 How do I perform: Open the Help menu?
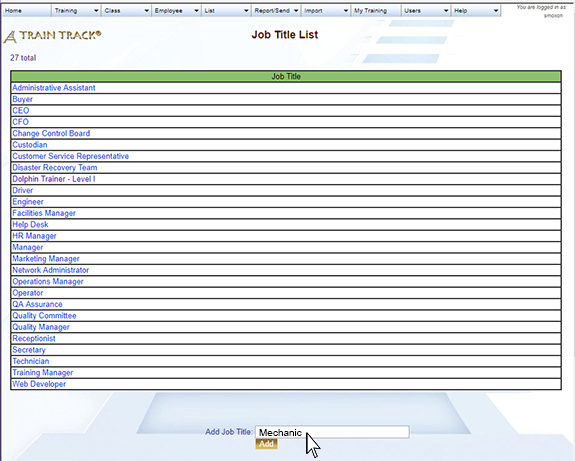476,11
